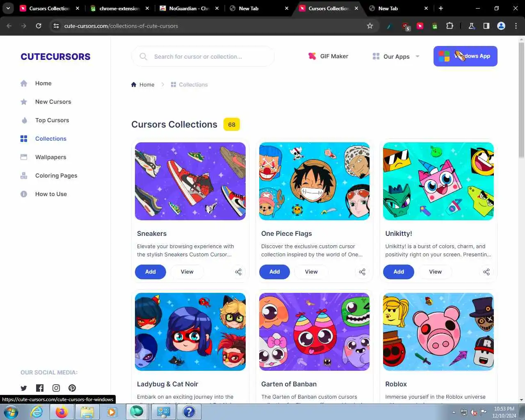Share the One Piece Flags collection

point(362,272)
